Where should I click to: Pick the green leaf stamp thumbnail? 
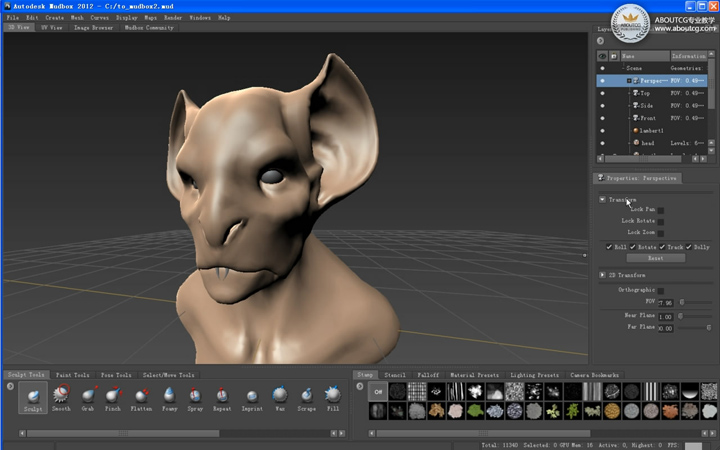tap(475, 411)
